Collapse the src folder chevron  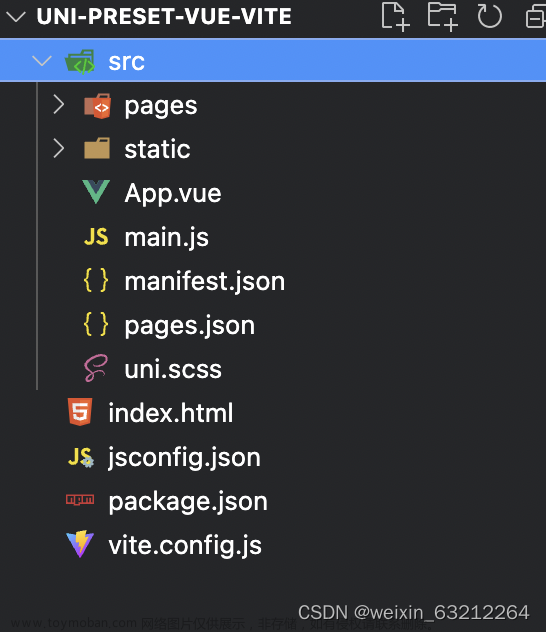point(42,61)
